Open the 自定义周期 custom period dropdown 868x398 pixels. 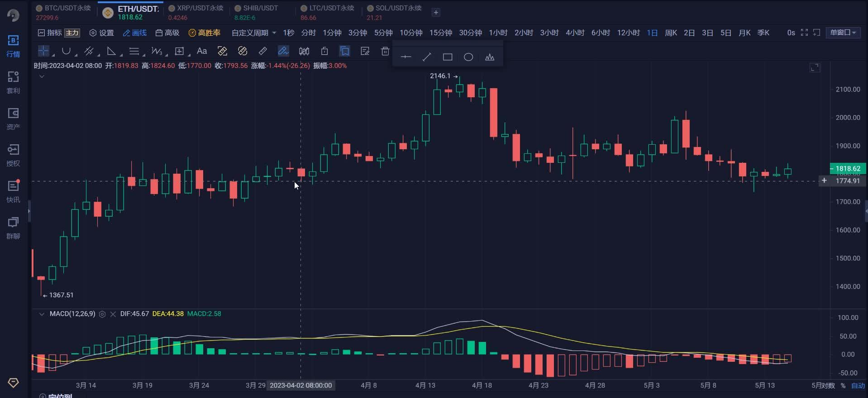click(253, 33)
